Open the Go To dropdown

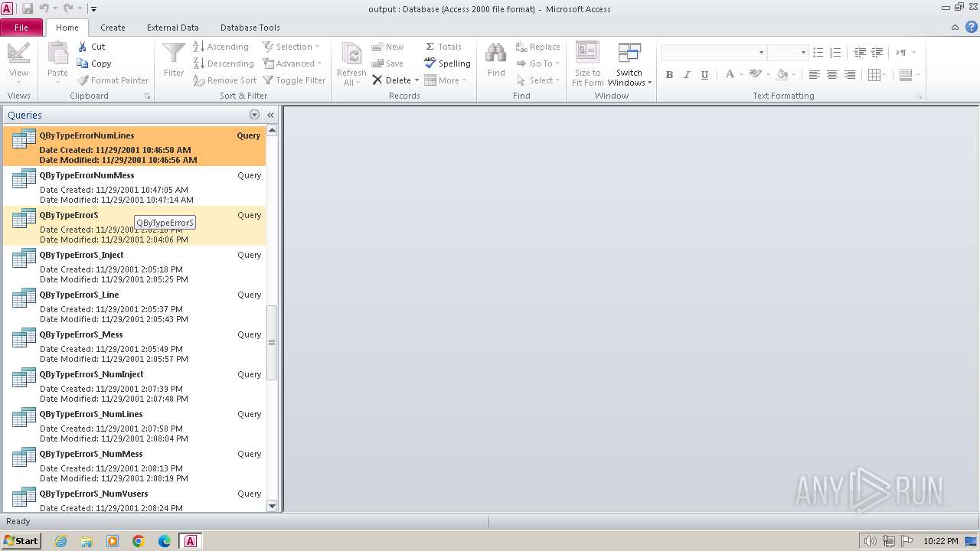537,64
